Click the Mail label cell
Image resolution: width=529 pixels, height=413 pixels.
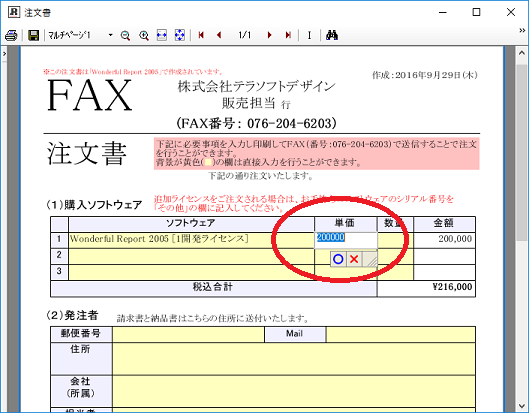click(x=295, y=334)
